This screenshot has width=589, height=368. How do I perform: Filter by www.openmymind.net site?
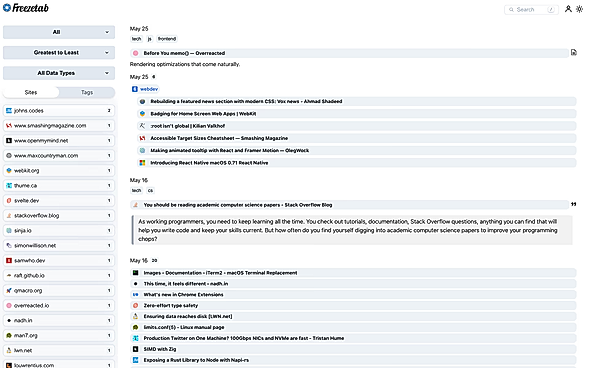(59, 141)
